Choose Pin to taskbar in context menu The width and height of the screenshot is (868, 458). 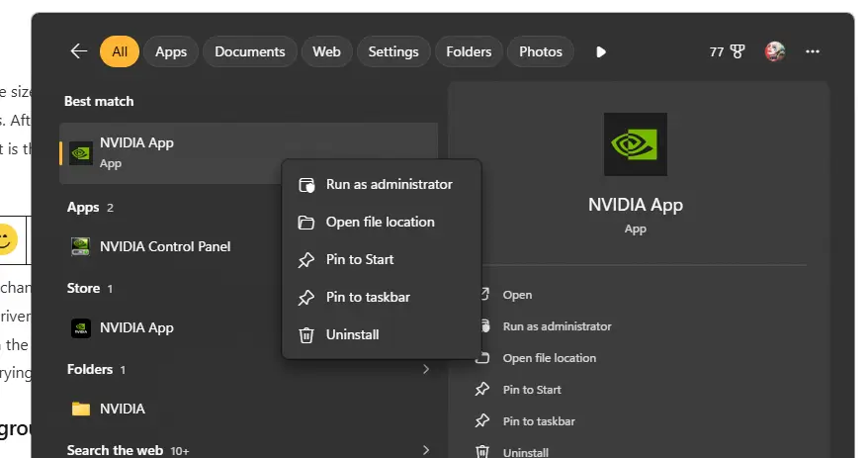pos(382,298)
